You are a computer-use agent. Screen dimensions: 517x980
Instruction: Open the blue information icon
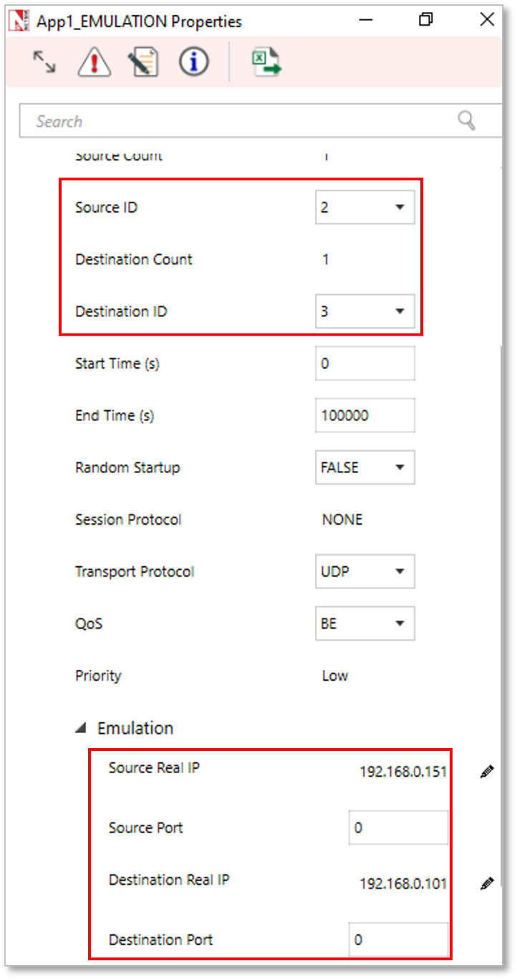pyautogui.click(x=193, y=62)
